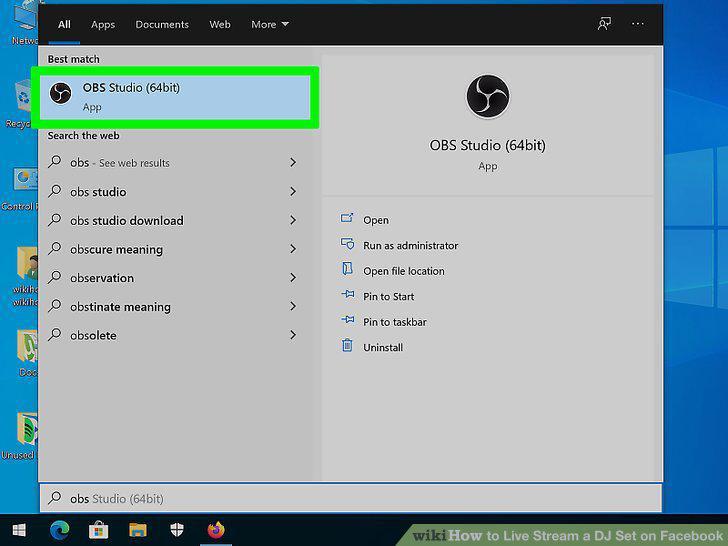Open Microsoft Edge from taskbar
Screen dimensions: 728x546
tap(59, 530)
